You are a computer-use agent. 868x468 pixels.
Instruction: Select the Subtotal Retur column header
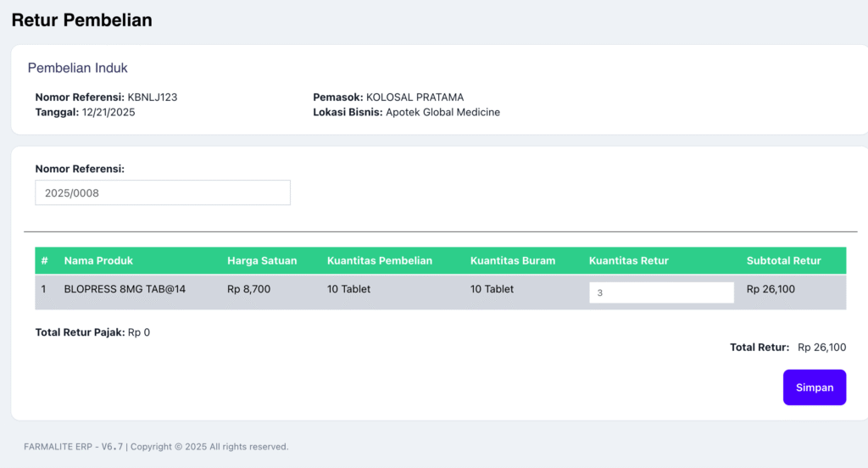(783, 260)
